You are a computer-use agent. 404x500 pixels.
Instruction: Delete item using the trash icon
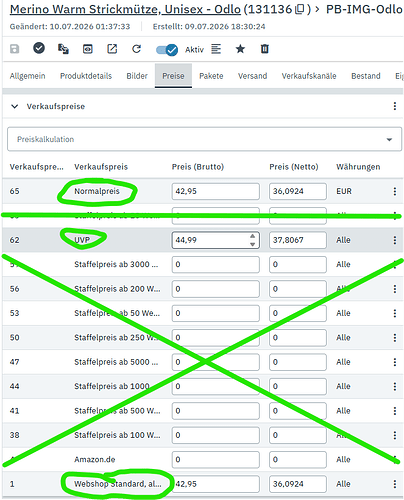pos(264,49)
